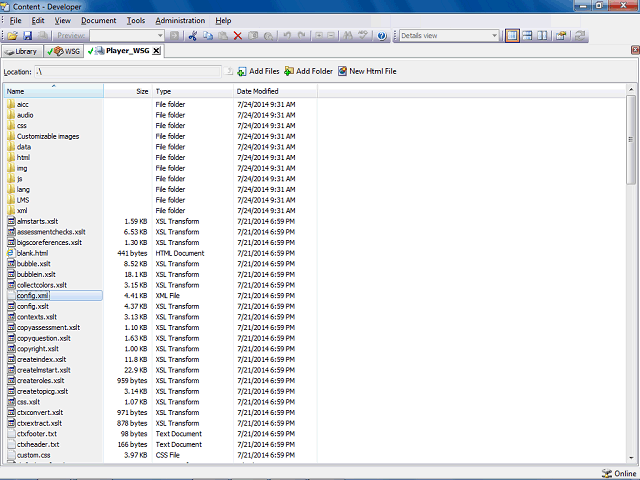Select the html folder
The image size is (640, 480).
pyautogui.click(x=23, y=158)
